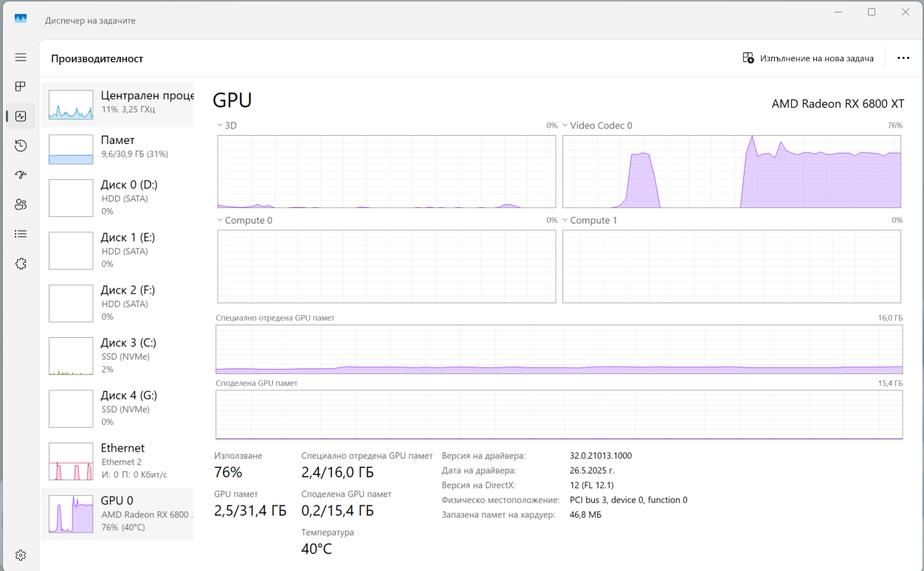Open Task Manager settings gear
Image resolution: width=924 pixels, height=571 pixels.
(x=21, y=555)
